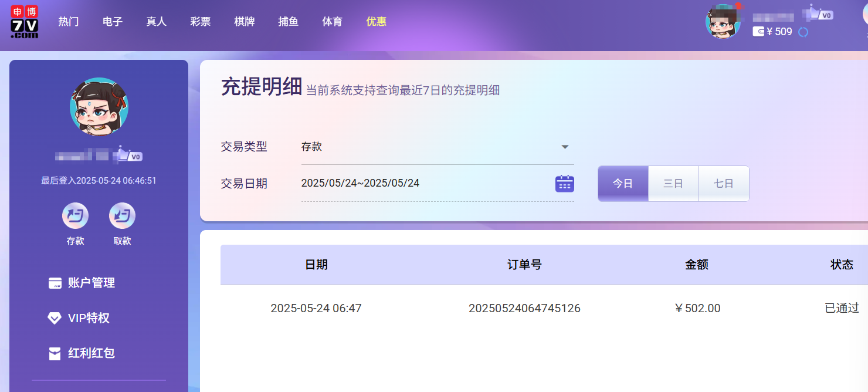
Task: Open the 账户管理 sidebar section
Action: [91, 283]
